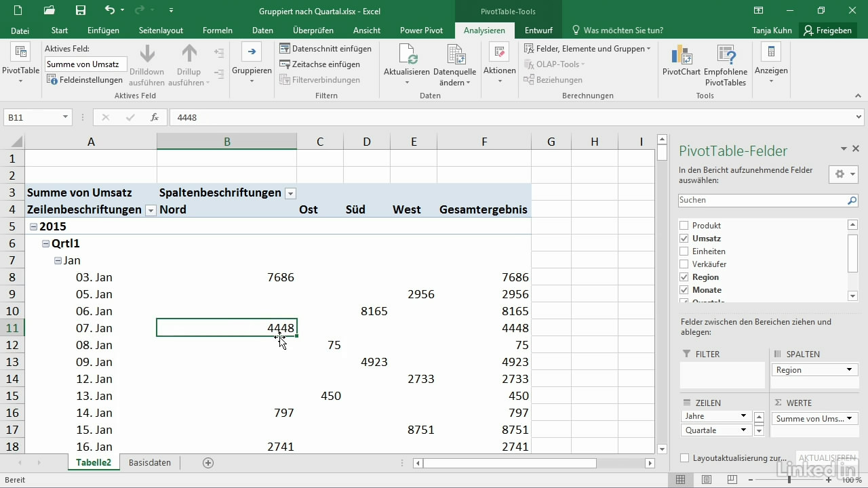Image resolution: width=868 pixels, height=488 pixels.
Task: Click Aktualisieren refresh icon
Action: [407, 54]
